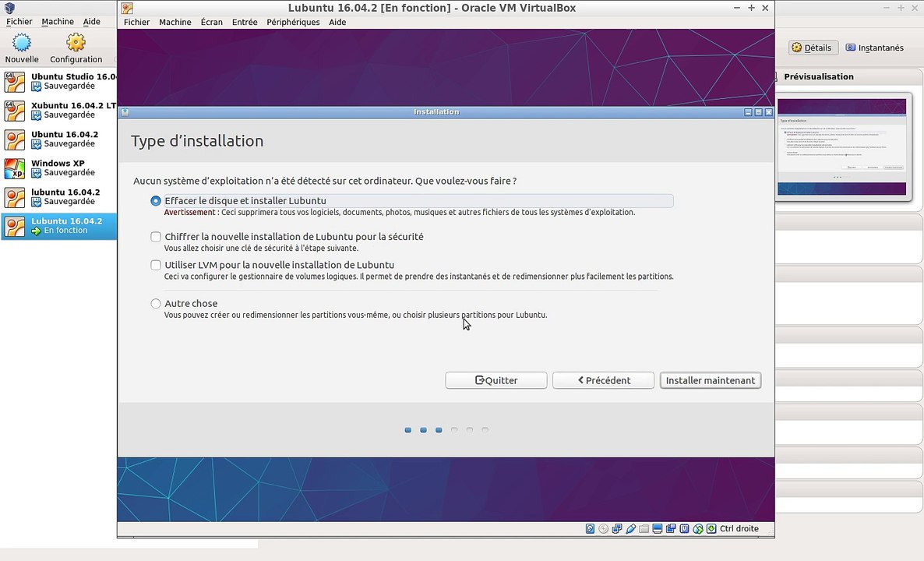Enable 'Chiffrer la nouvelle installation' checkbox

tap(156, 237)
